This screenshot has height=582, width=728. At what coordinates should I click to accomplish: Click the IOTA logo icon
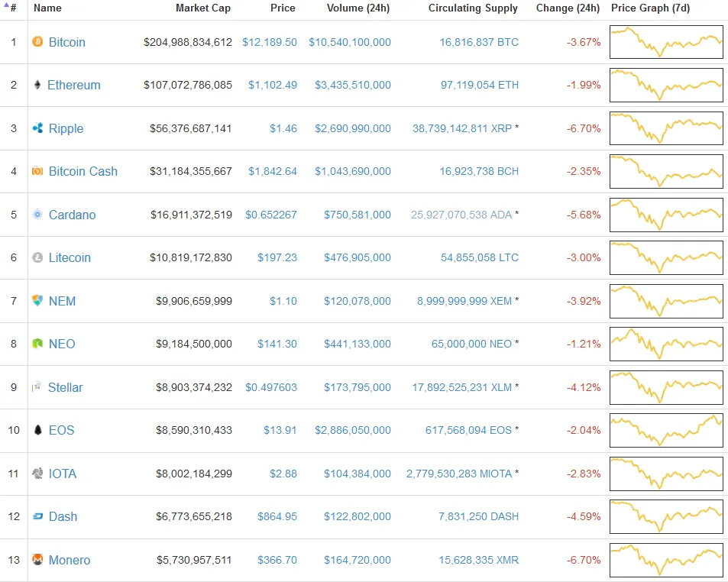pyautogui.click(x=37, y=474)
